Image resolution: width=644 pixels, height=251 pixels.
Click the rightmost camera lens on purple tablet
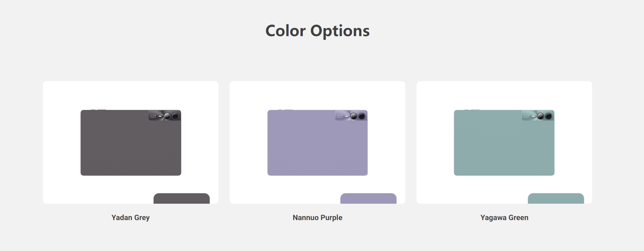click(361, 116)
